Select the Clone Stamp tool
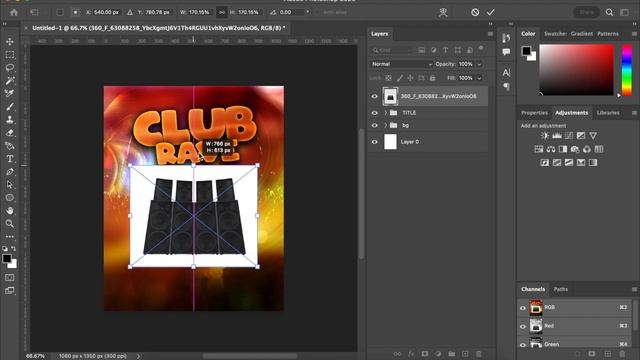This screenshot has width=640, height=360. (x=10, y=120)
